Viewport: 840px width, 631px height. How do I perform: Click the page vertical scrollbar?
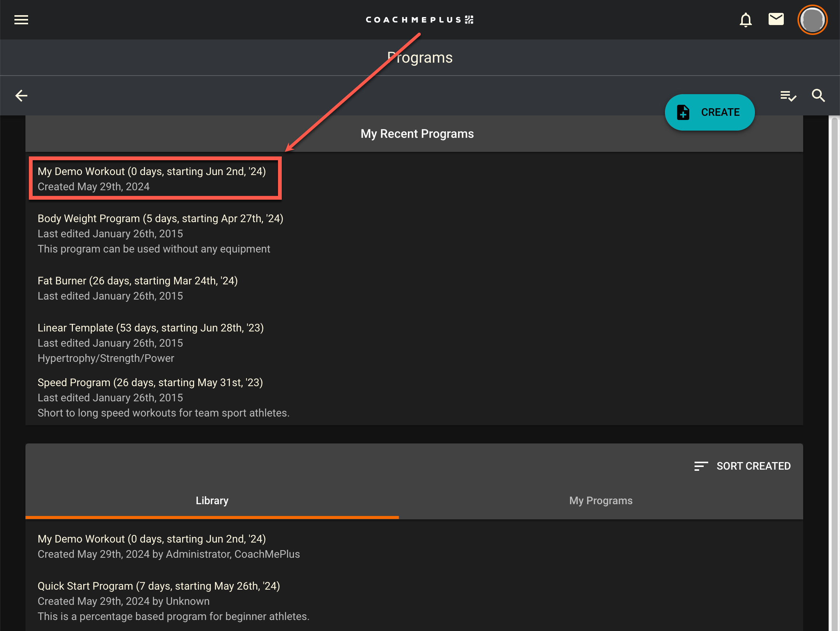coord(834,342)
